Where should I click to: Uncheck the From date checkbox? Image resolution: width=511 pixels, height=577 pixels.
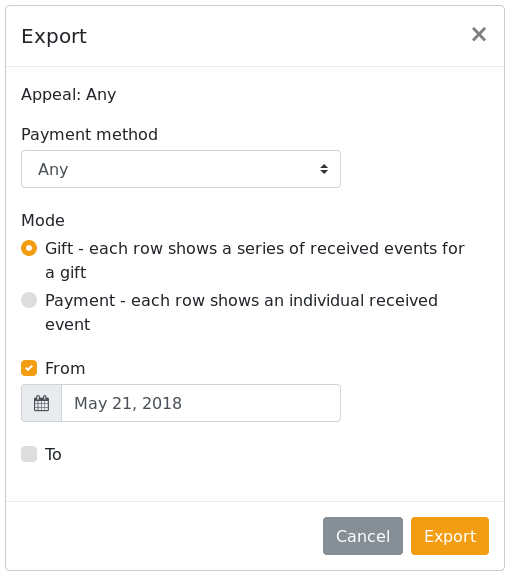coord(29,368)
